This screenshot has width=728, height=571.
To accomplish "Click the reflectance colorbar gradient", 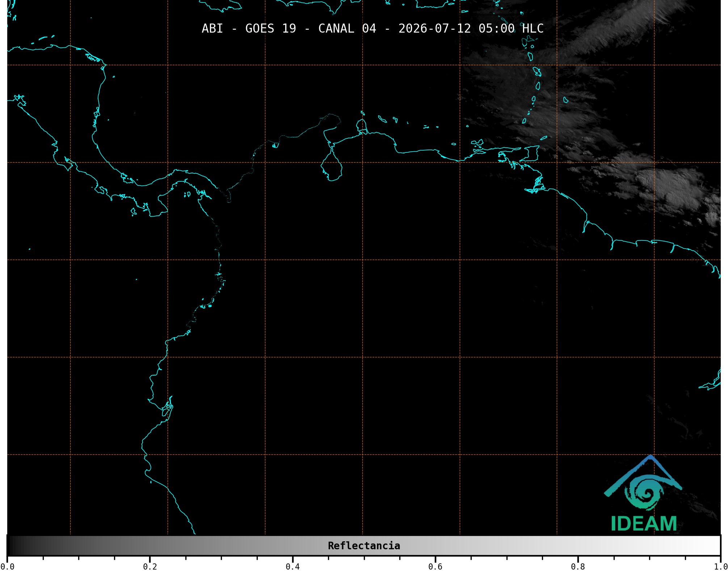I will 364,546.
